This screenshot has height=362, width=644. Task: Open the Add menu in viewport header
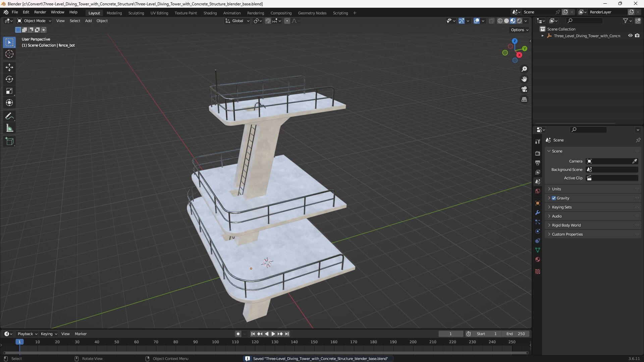pyautogui.click(x=88, y=21)
